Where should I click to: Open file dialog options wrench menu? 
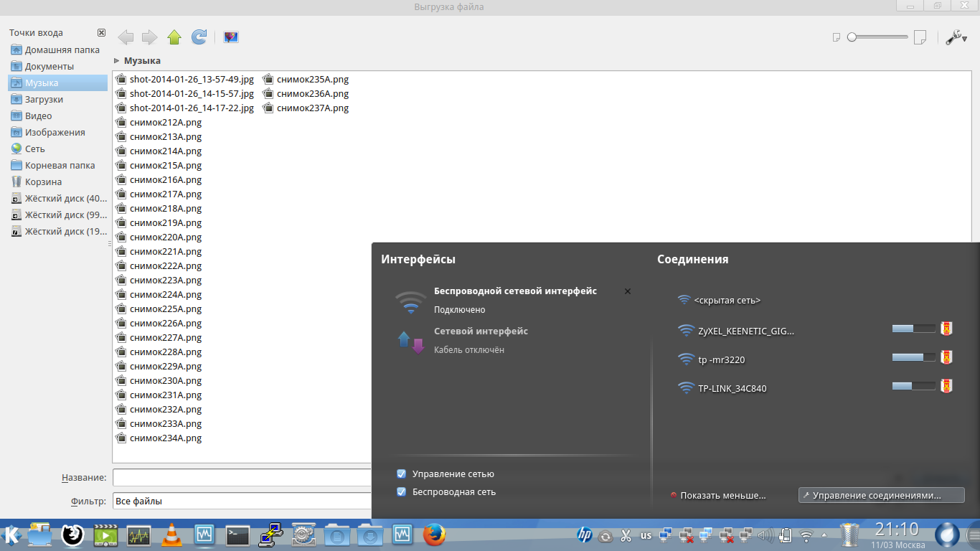pyautogui.click(x=956, y=37)
